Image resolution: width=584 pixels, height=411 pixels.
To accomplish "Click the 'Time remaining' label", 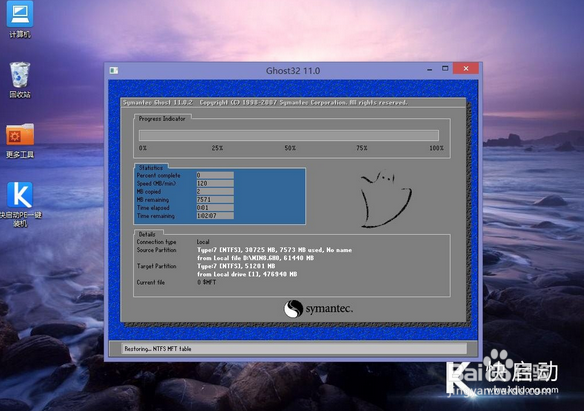I will click(x=155, y=216).
